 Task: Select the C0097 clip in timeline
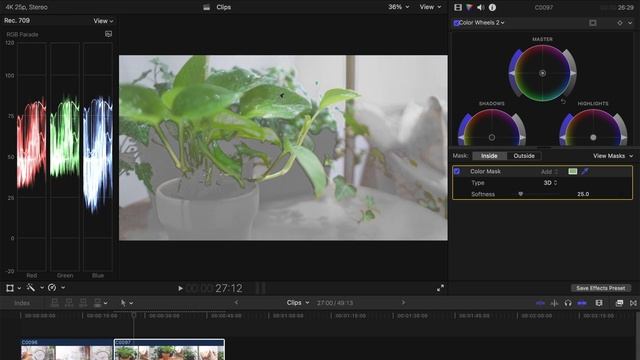pos(169,349)
